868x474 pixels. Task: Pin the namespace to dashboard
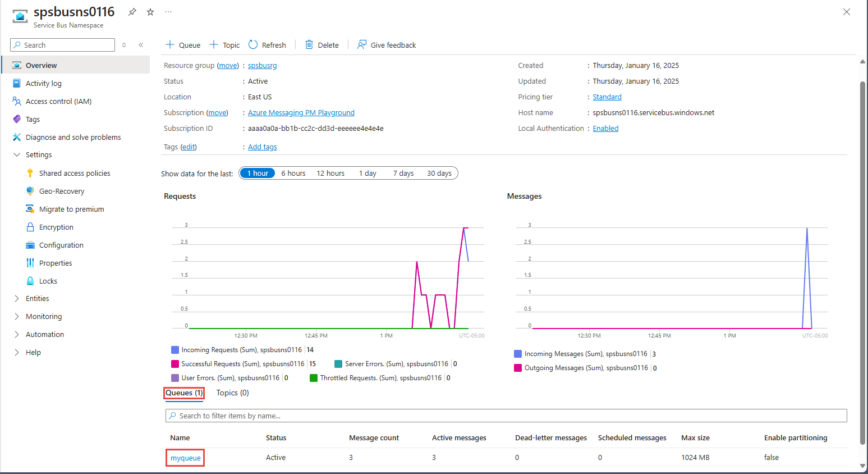132,11
